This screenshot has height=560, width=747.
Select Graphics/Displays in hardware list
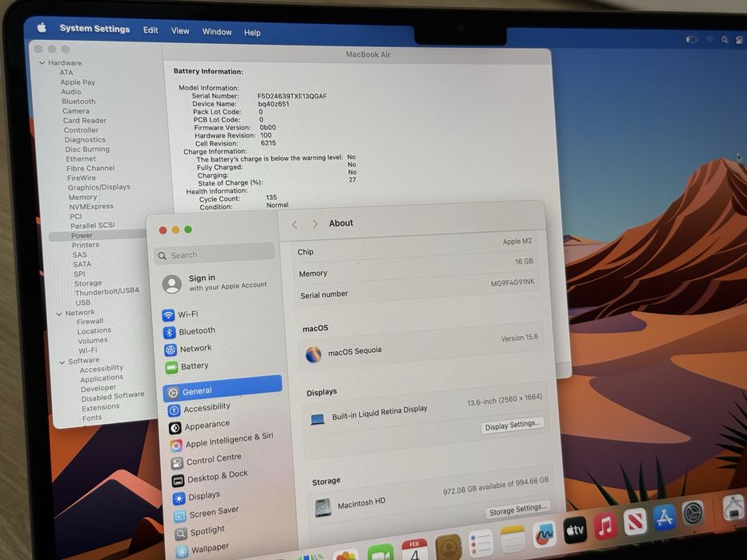point(99,187)
